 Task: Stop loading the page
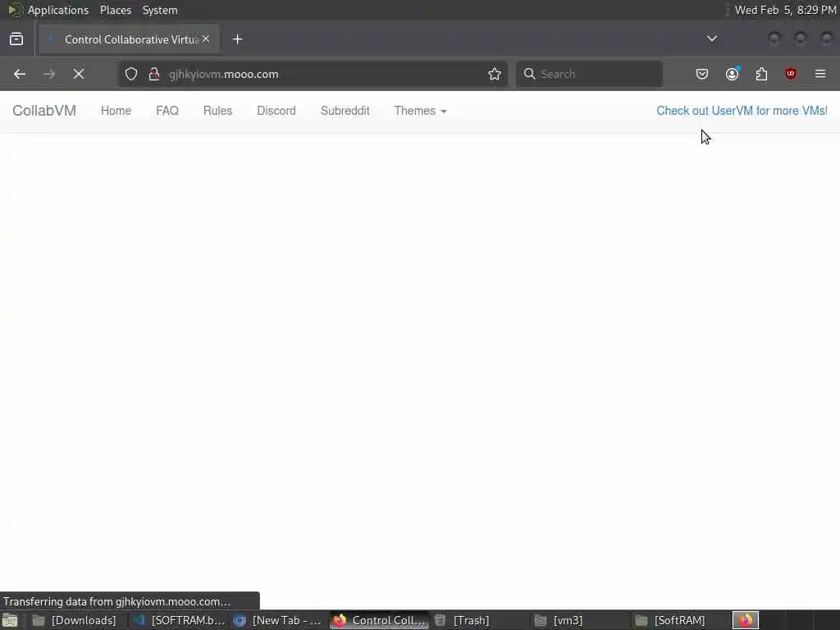pyautogui.click(x=79, y=74)
